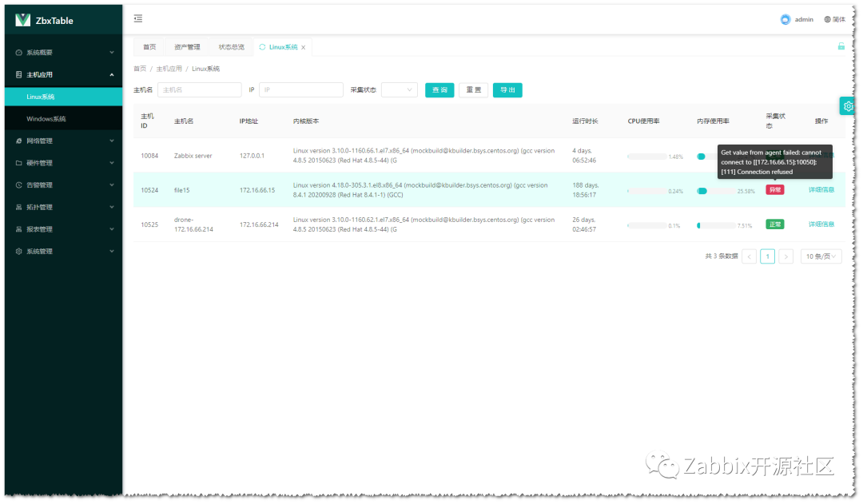
Task: Close the Linux系统 tab
Action: coord(304,47)
